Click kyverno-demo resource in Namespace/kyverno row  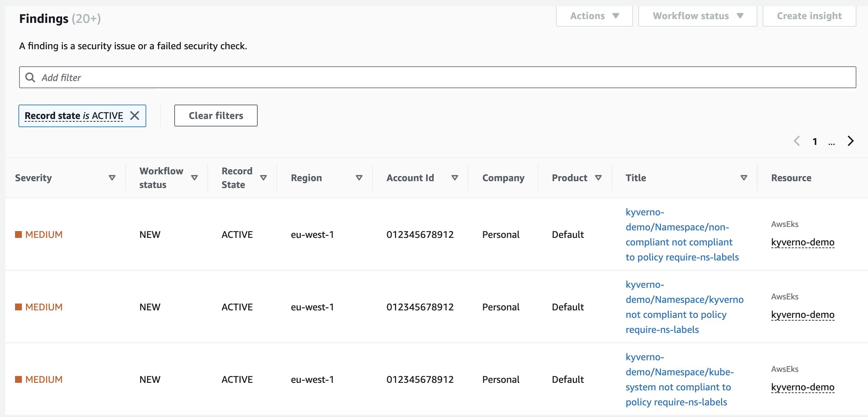coord(803,314)
